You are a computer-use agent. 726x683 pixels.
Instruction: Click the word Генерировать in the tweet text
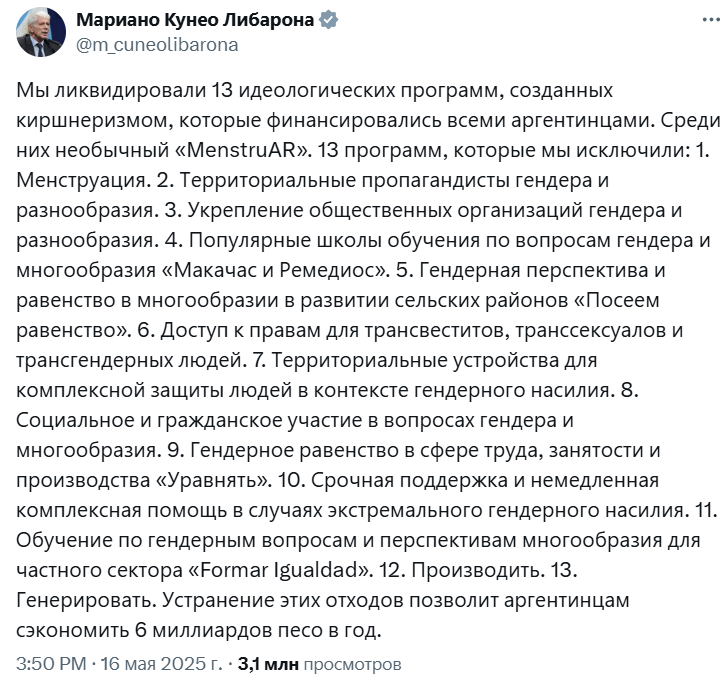point(89,601)
